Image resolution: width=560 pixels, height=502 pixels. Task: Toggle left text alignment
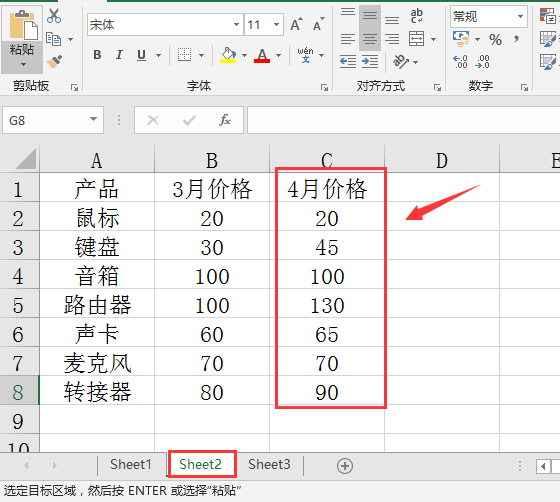tap(348, 39)
